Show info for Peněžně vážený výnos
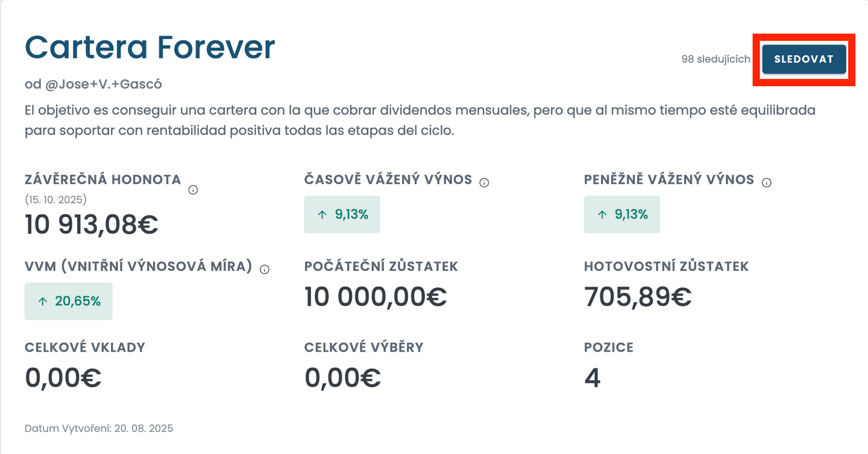Image resolution: width=868 pixels, height=454 pixels. point(767,182)
